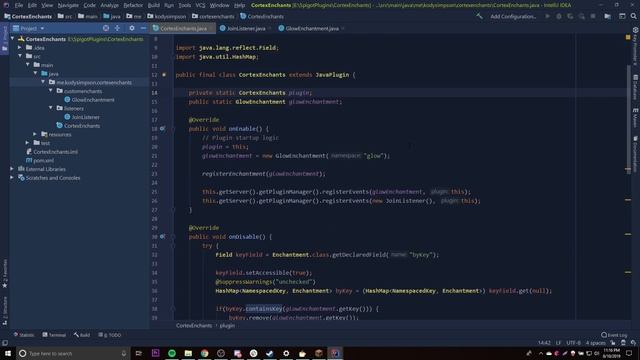The width and height of the screenshot is (640, 360).
Task: Open the Event Log
Action: point(614,335)
